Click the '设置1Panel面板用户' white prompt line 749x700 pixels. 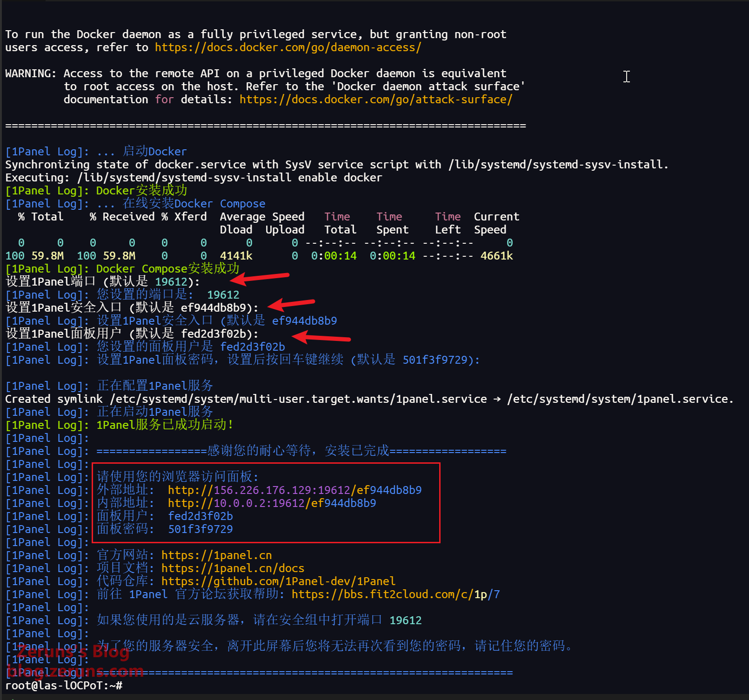tap(132, 334)
